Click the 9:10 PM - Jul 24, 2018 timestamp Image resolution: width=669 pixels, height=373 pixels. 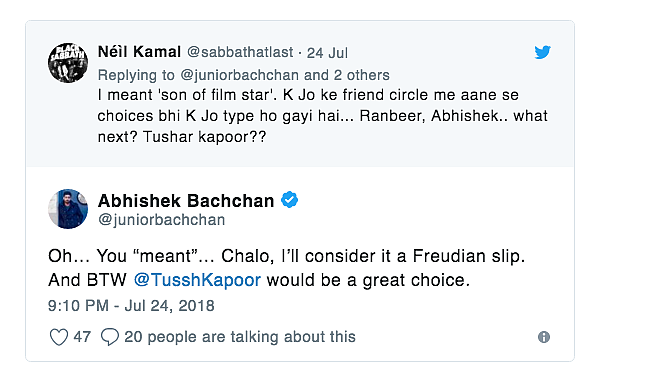point(131,306)
